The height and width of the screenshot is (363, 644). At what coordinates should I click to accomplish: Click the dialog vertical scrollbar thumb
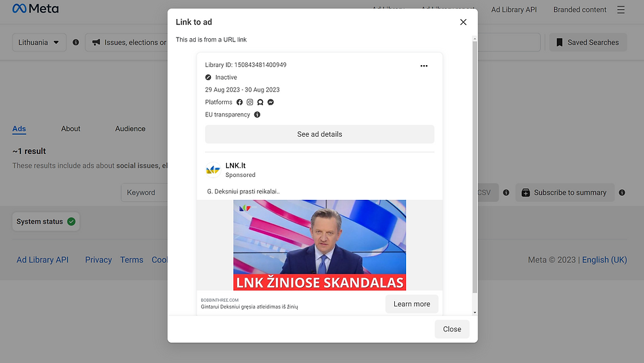tap(474, 167)
